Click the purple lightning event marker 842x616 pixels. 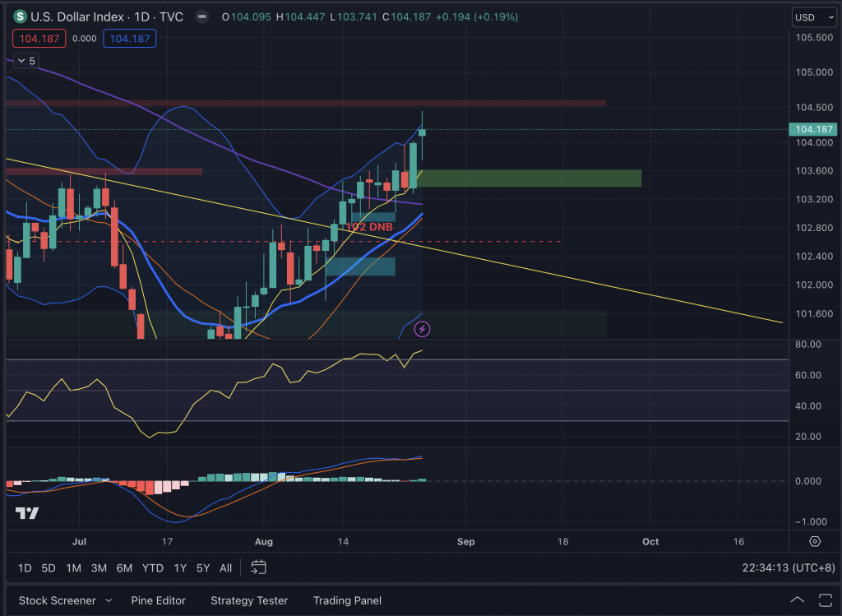(422, 329)
